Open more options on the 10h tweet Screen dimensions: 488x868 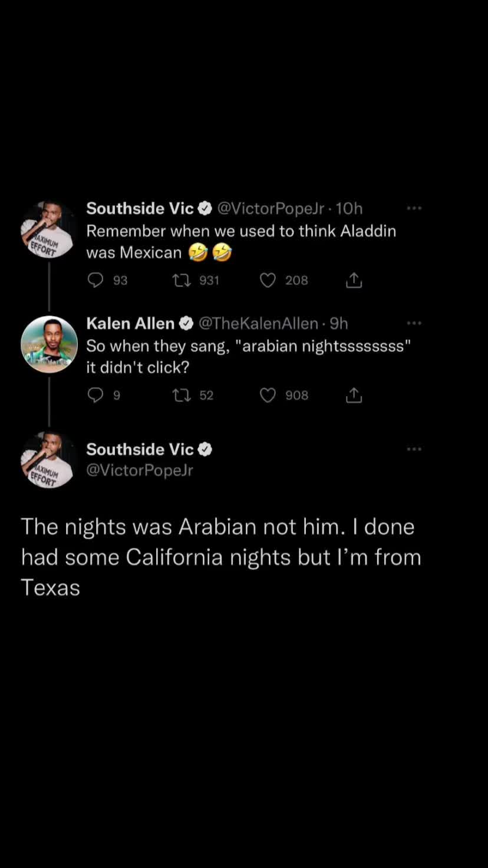[x=414, y=208]
